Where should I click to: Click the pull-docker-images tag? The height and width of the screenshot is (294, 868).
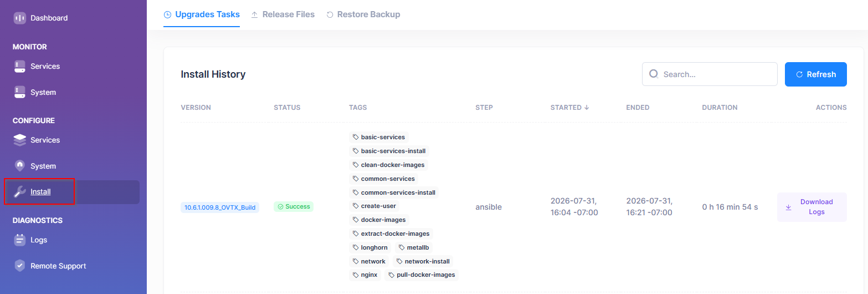tap(422, 275)
